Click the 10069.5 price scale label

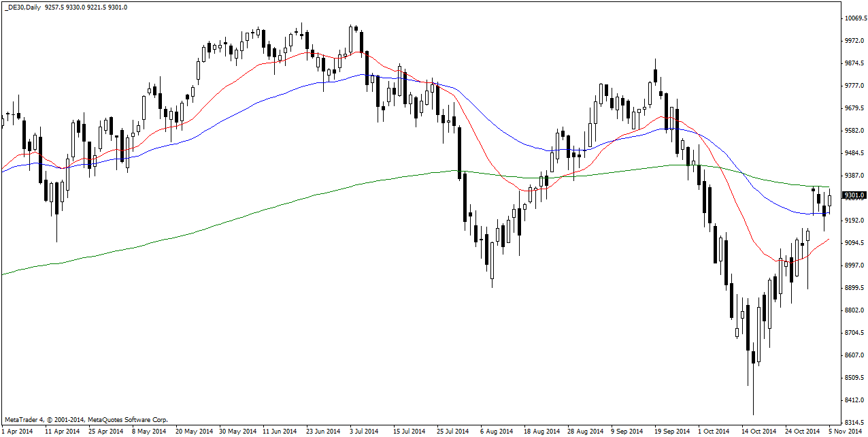[854, 18]
